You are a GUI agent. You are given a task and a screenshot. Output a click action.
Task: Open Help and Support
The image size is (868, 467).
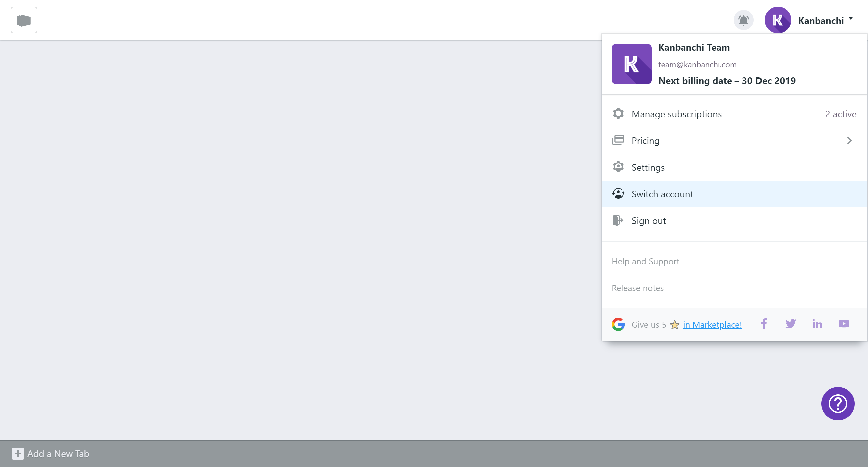[645, 261]
